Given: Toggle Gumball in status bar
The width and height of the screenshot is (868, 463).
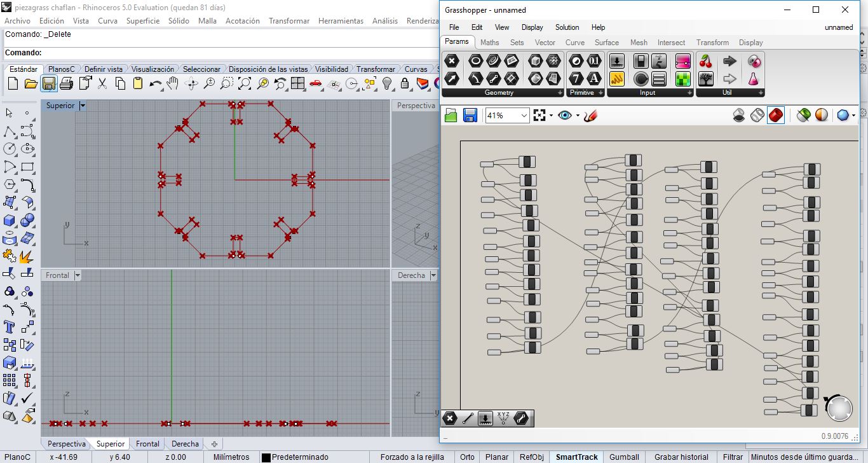Looking at the screenshot, I should [624, 457].
